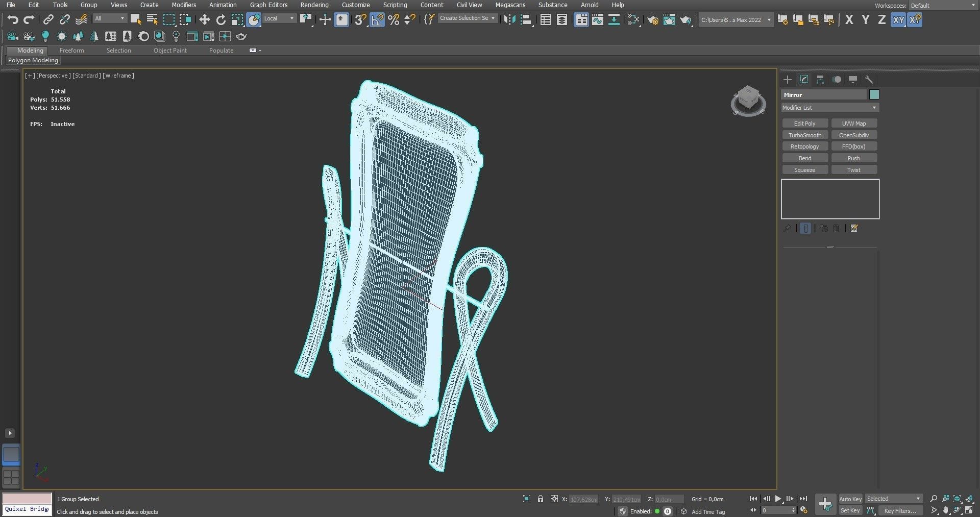Viewport: 980px width, 517px height.
Task: Toggle Percent Snap on the toolbar
Action: click(x=393, y=20)
